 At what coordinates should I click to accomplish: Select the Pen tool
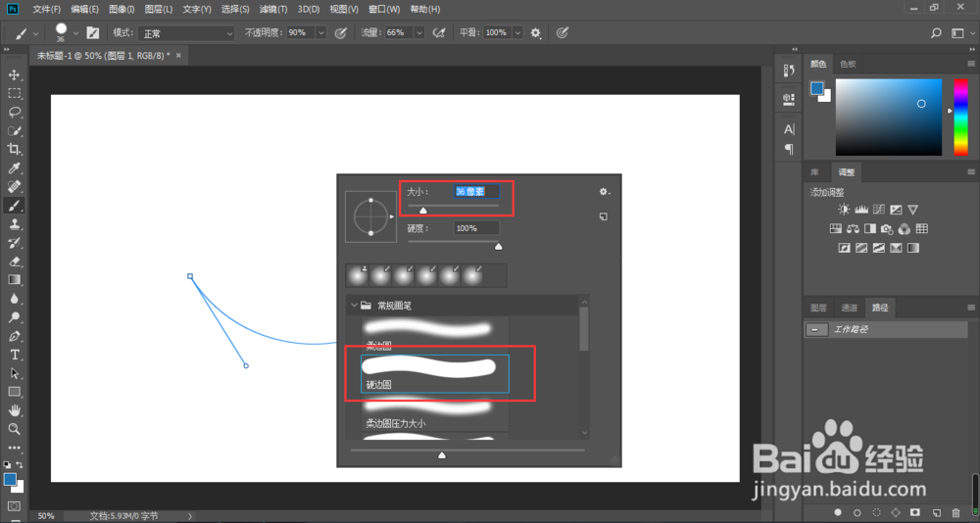pos(15,336)
